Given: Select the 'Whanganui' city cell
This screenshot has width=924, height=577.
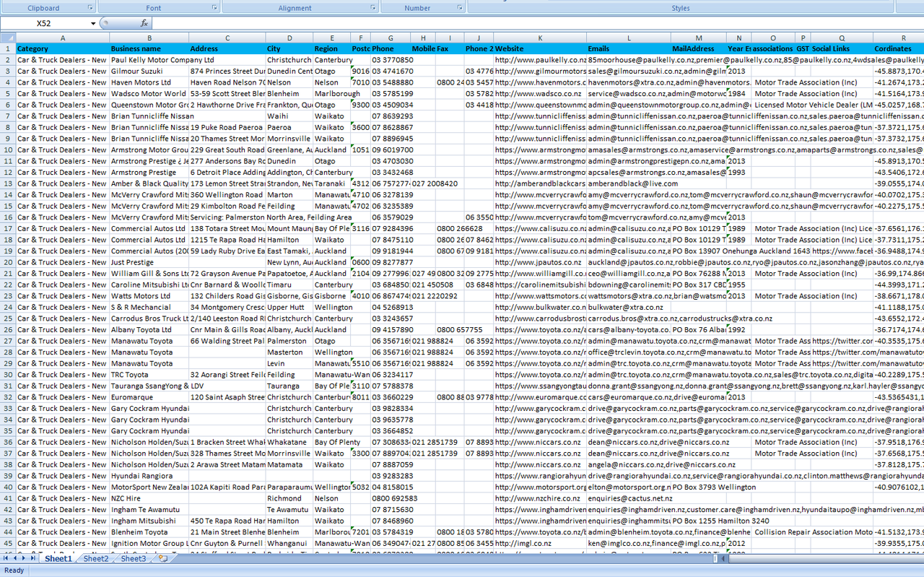Looking at the screenshot, I should pyautogui.click(x=289, y=543).
